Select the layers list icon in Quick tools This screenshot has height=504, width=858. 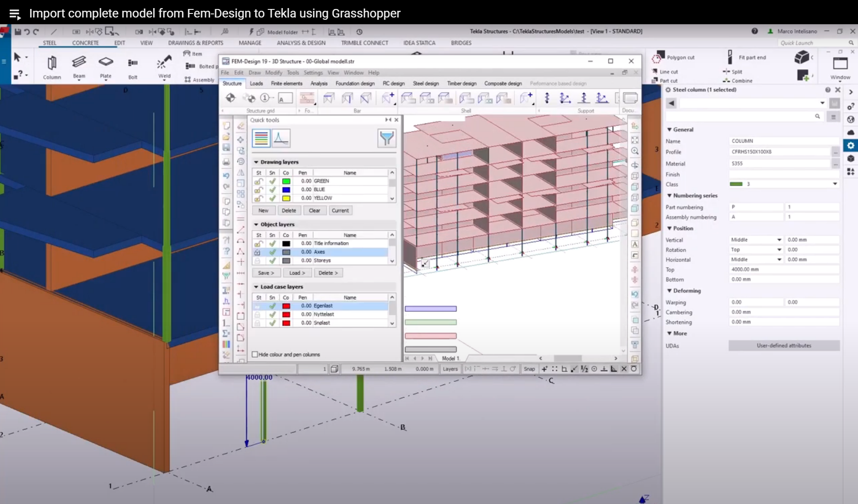(x=261, y=138)
